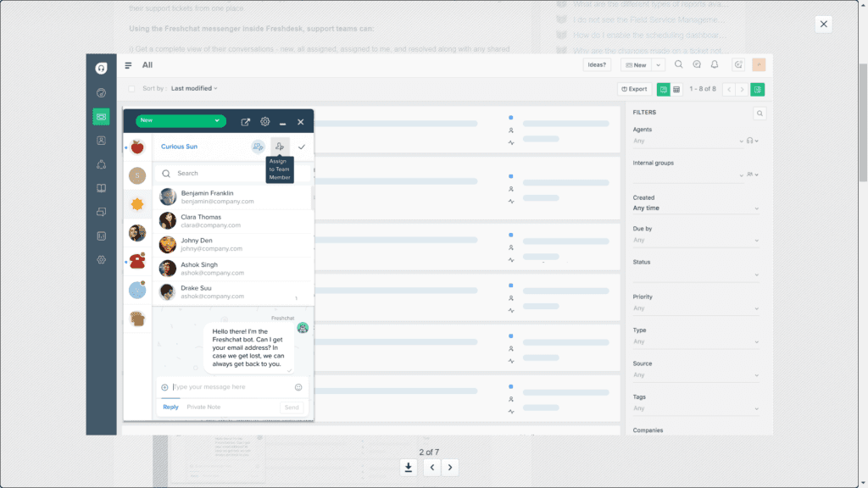The height and width of the screenshot is (488, 868).
Task: Switch ticket list to table view
Action: [x=676, y=89]
